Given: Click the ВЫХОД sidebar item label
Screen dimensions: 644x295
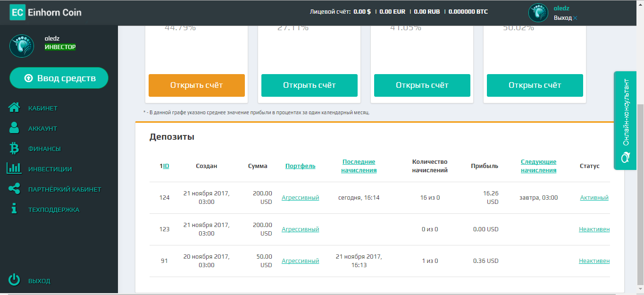Looking at the screenshot, I should point(39,281).
